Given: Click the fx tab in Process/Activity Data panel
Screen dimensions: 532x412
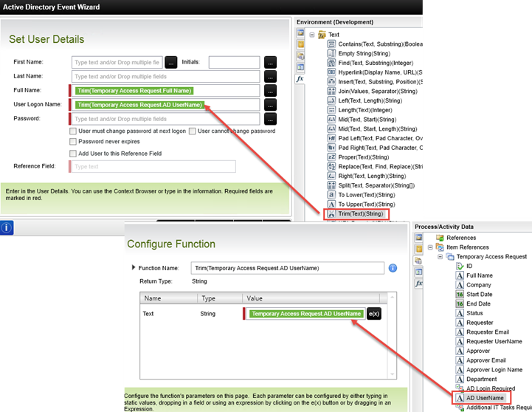Looking at the screenshot, I should [419, 284].
